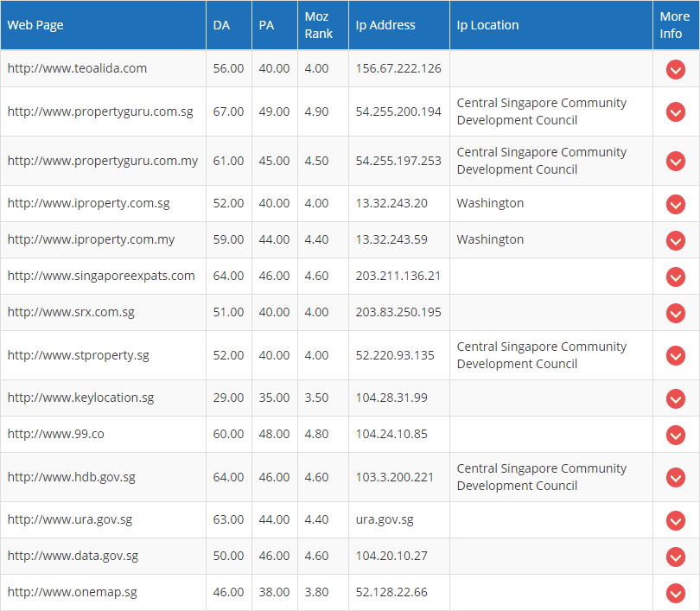The width and height of the screenshot is (700, 611).
Task: Select http://www.propertyguru.com.sg web page text
Action: click(100, 111)
